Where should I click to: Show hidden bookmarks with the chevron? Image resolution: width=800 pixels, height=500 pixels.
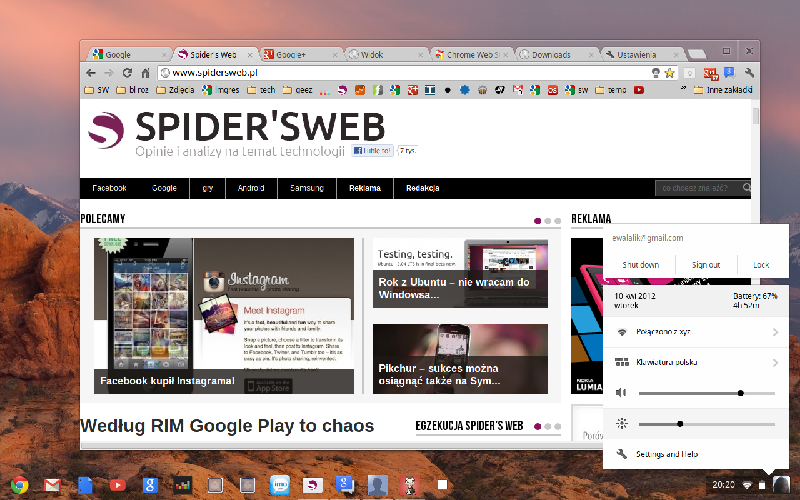[683, 89]
